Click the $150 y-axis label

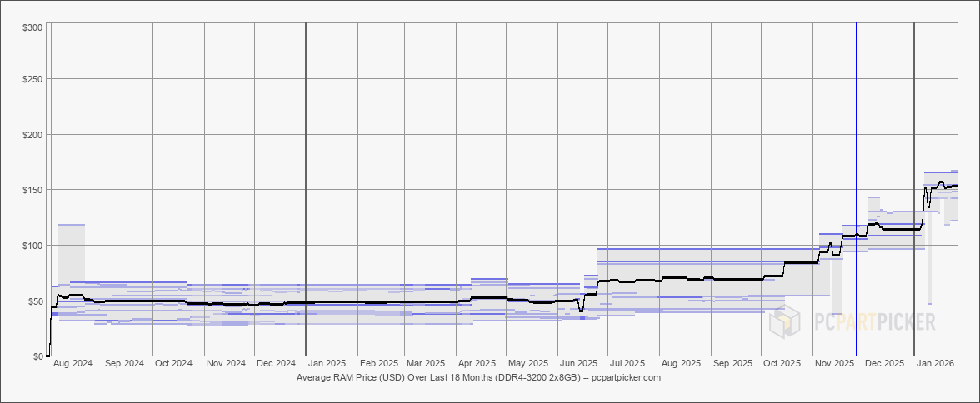point(33,190)
